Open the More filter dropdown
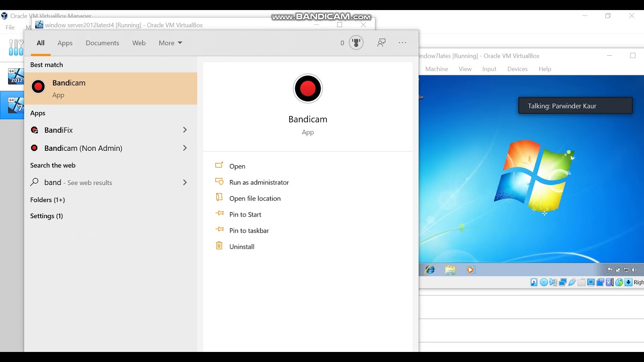Screen dimensions: 644x362 click(171, 43)
